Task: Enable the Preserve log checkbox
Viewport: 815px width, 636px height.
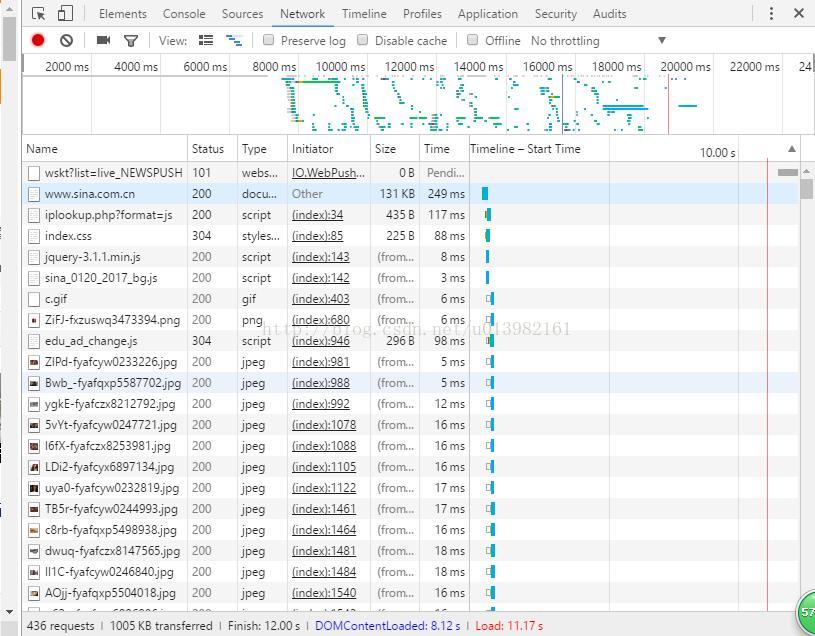Action: point(268,40)
